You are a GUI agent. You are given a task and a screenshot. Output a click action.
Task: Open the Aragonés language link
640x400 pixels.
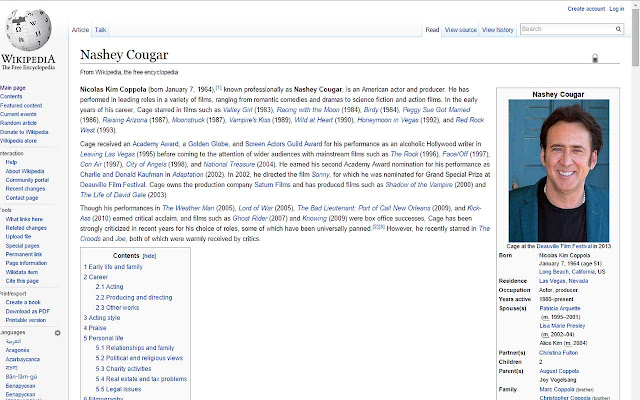17,350
